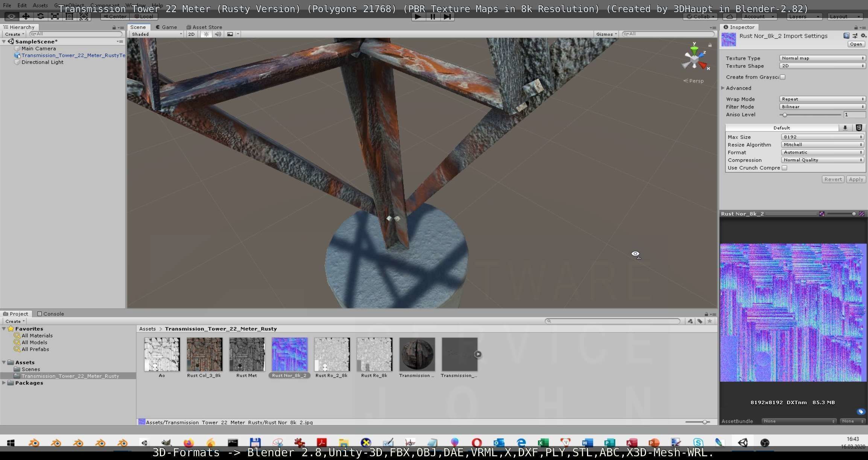Open the Layers dropdown

pyautogui.click(x=804, y=17)
